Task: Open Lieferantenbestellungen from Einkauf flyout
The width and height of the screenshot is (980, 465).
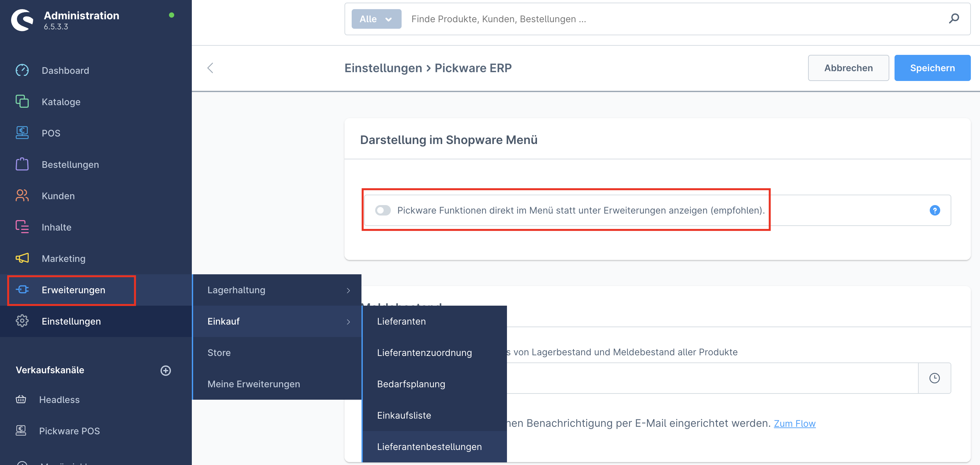Action: click(435, 446)
